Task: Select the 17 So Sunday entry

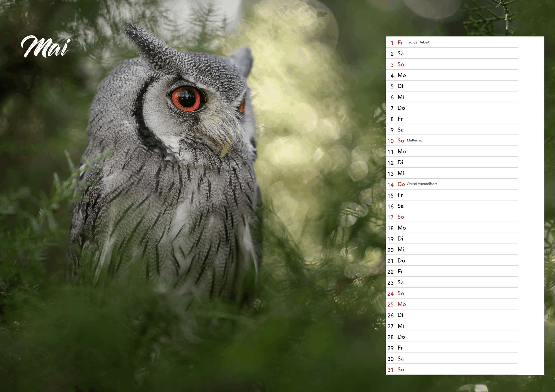Action: [x=452, y=217]
